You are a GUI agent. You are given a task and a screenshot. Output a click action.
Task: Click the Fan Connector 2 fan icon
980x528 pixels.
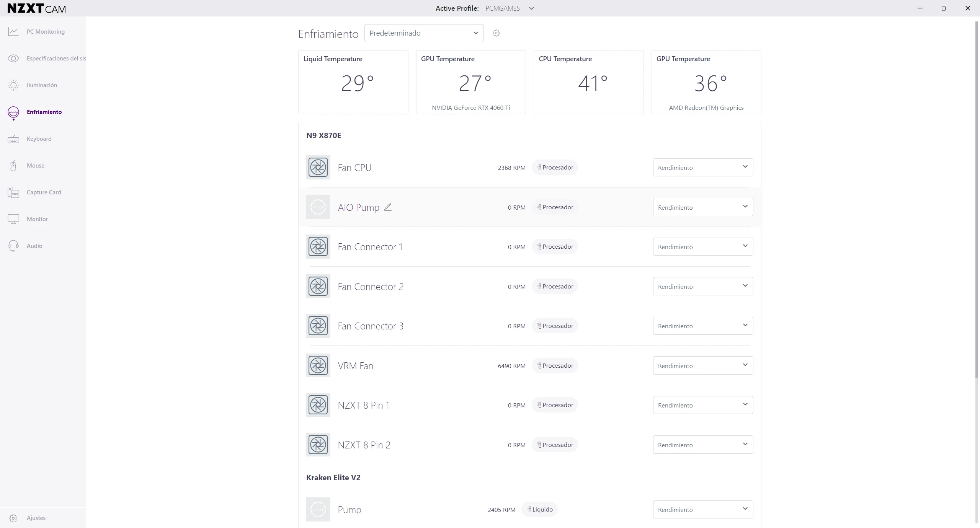[318, 286]
